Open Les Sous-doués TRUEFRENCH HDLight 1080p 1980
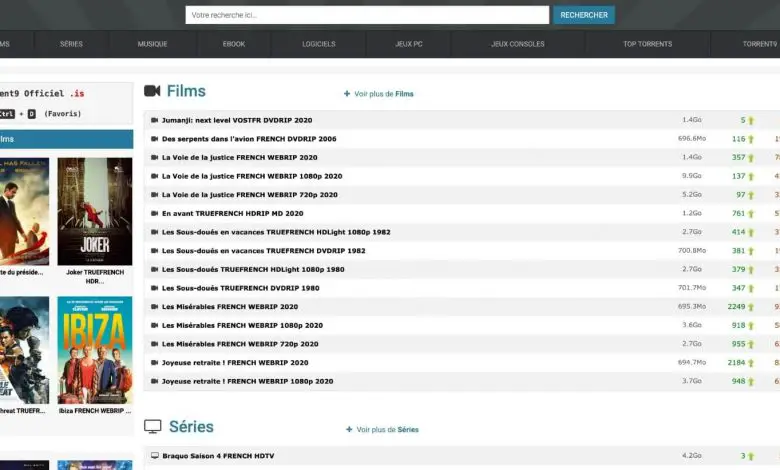 point(253,269)
